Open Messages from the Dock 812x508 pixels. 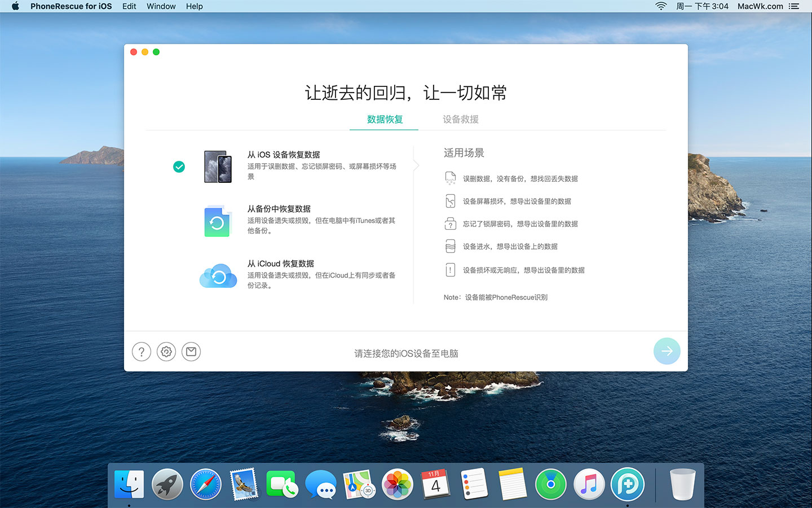tap(320, 484)
